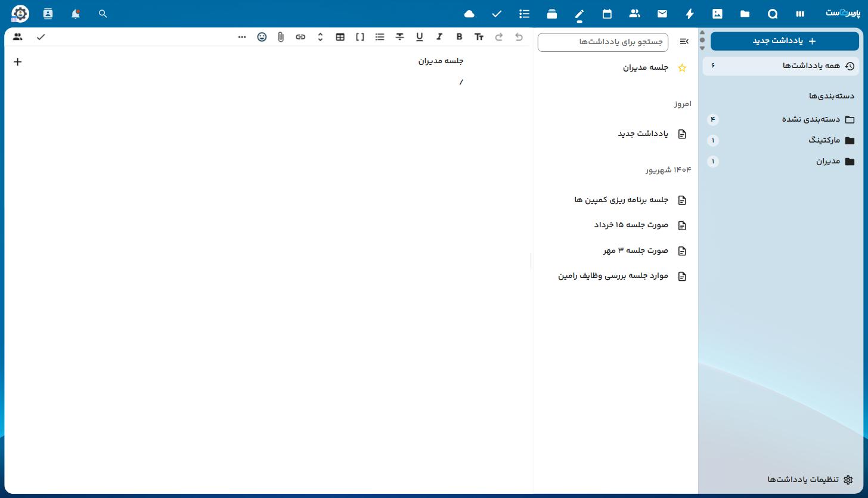This screenshot has width=868, height=498.
Task: Toggle italic formatting icon
Action: coord(439,37)
